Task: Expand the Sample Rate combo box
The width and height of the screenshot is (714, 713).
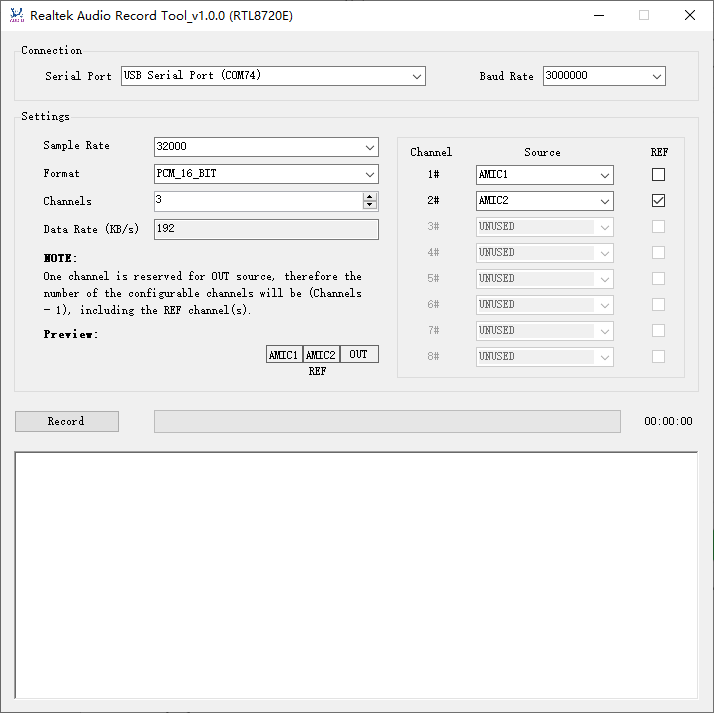Action: 266,147
